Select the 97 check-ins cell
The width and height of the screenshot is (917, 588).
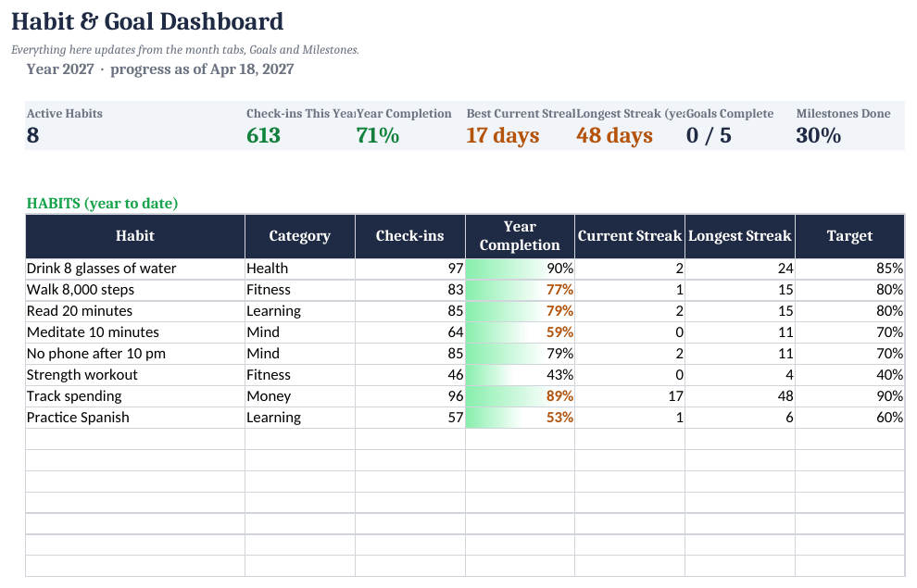410,269
